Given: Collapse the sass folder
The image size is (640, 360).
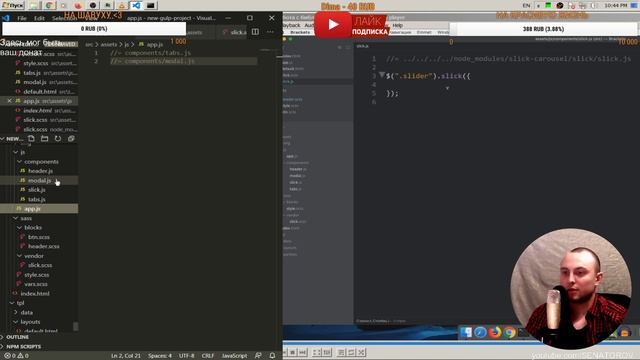Looking at the screenshot, I should click(16, 218).
